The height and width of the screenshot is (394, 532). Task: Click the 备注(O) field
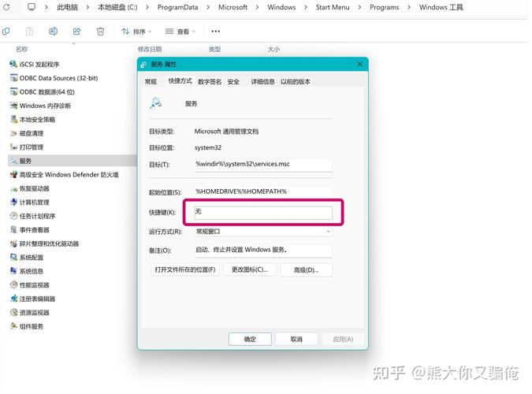(x=263, y=250)
